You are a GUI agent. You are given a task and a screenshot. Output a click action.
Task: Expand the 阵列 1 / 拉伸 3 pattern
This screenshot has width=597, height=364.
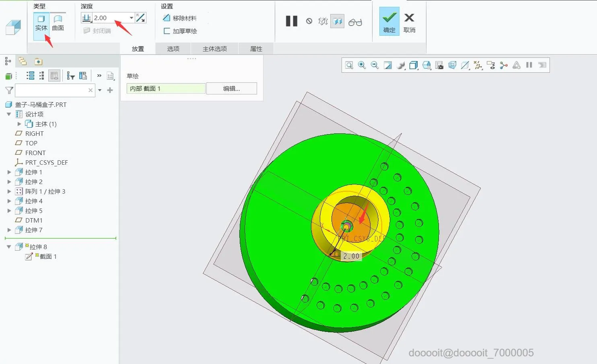click(9, 191)
